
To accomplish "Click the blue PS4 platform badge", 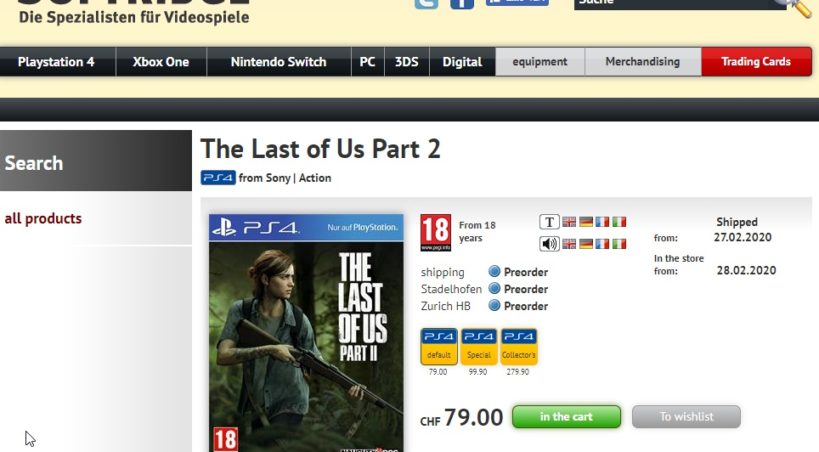I will [218, 178].
